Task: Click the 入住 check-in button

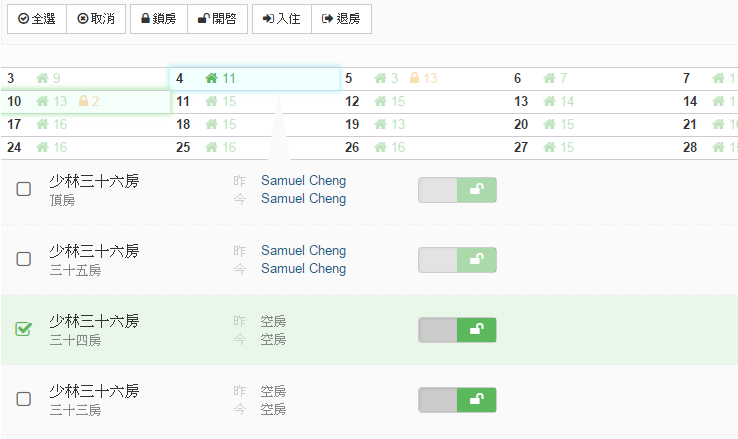Action: pos(282,19)
